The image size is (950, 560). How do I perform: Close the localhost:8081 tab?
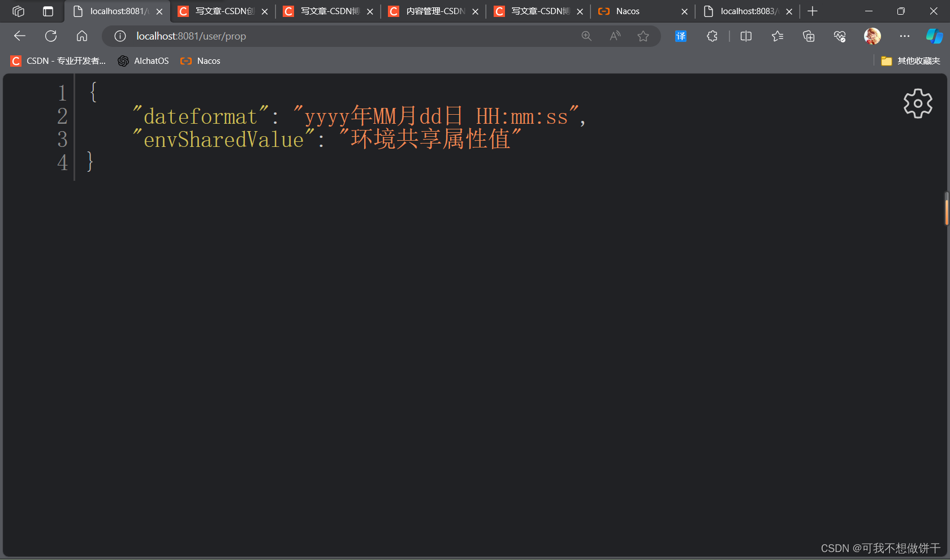click(x=159, y=11)
